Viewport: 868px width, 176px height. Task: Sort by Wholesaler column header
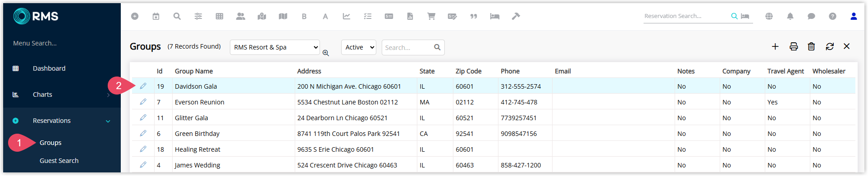829,71
